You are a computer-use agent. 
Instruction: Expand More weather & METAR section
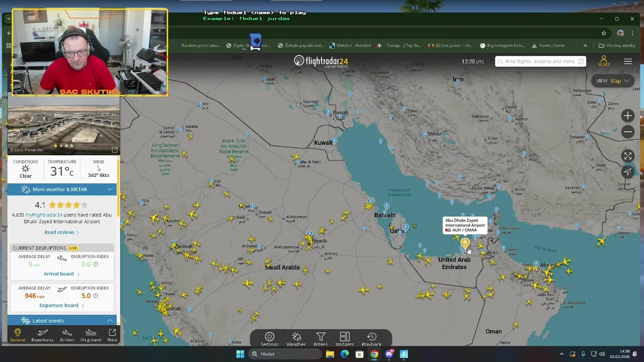coord(62,189)
